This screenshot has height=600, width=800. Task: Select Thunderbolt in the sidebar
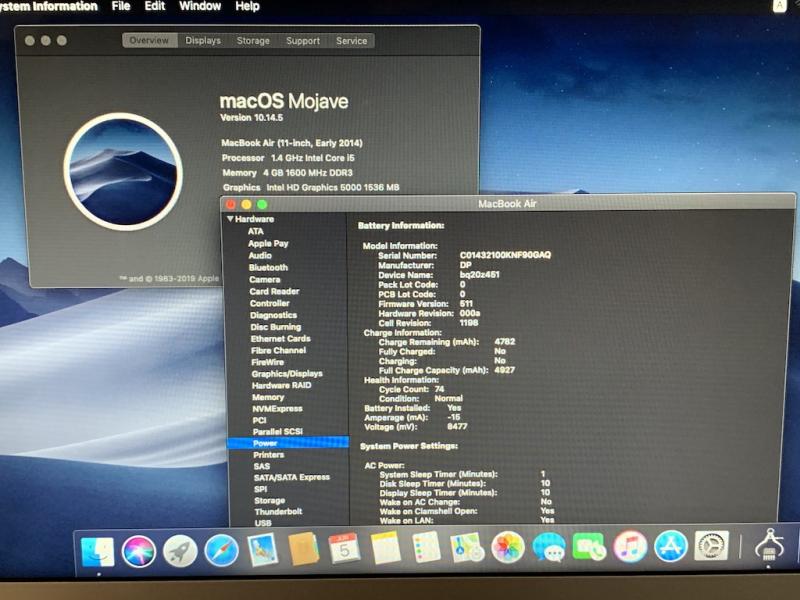pyautogui.click(x=279, y=512)
